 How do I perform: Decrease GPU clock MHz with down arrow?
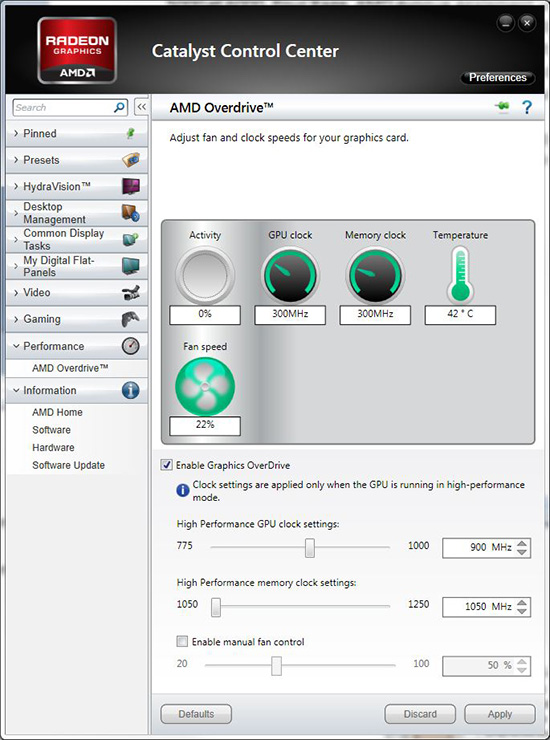click(x=522, y=552)
